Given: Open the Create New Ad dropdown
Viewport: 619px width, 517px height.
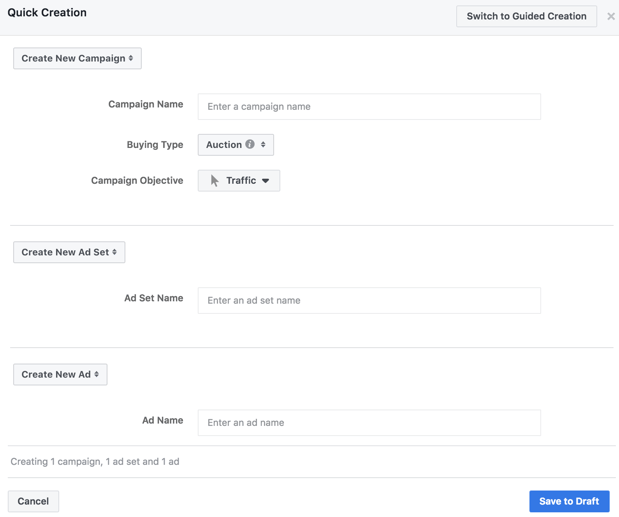Looking at the screenshot, I should click(x=60, y=375).
